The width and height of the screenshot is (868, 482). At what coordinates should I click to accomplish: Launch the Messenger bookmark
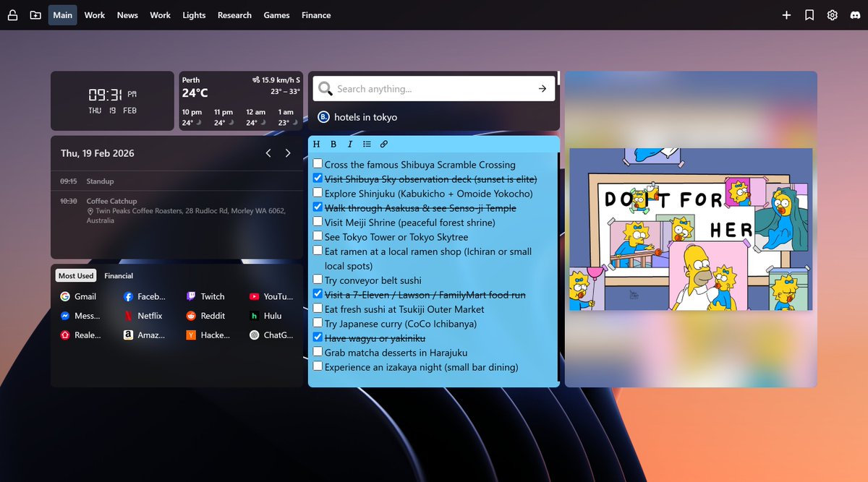[x=80, y=316]
